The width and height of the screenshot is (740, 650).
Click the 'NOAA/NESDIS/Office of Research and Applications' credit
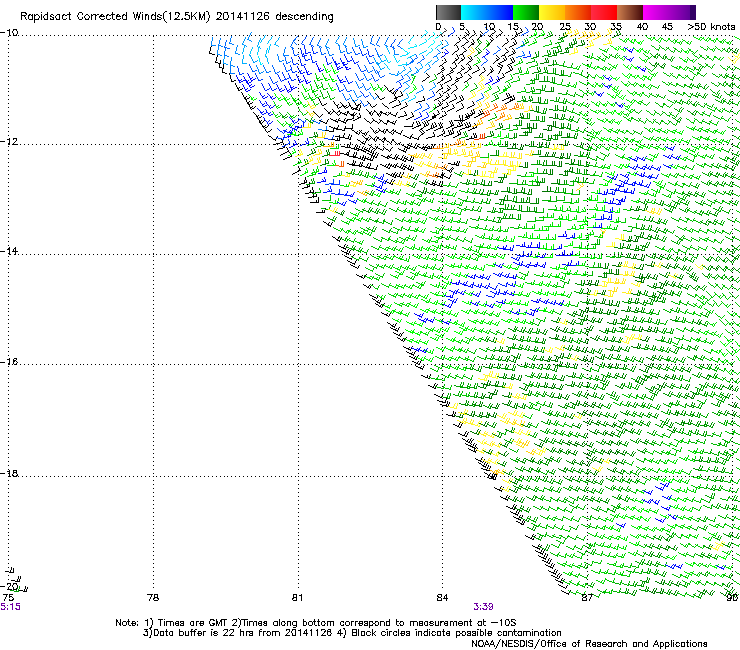pyautogui.click(x=589, y=644)
